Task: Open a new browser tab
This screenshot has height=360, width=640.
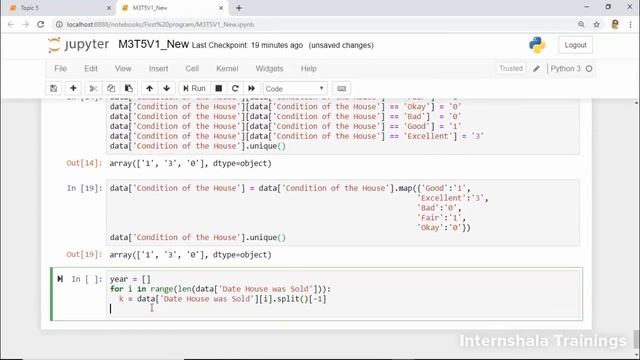Action: [x=239, y=8]
